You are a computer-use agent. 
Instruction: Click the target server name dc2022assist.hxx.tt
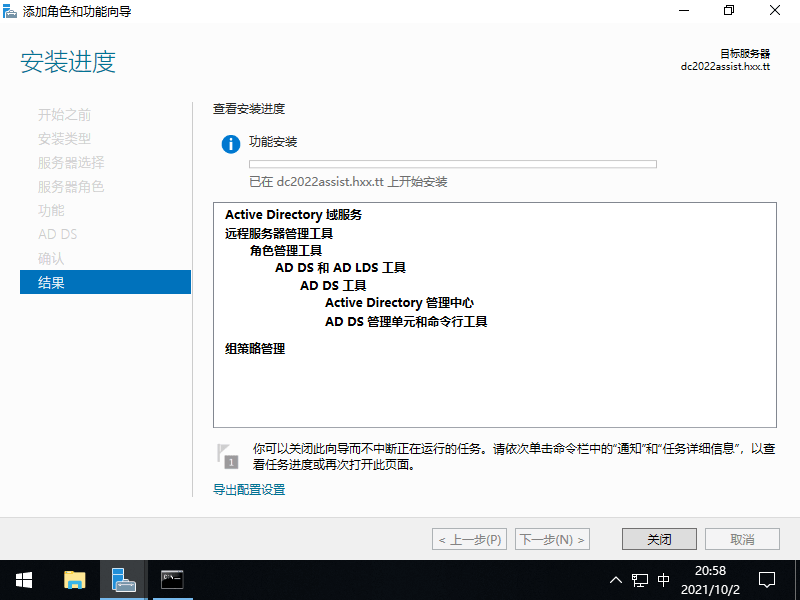pos(725,67)
